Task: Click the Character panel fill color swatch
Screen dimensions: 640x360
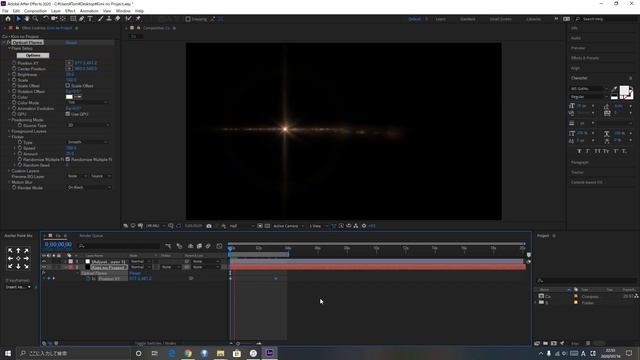Action: click(x=624, y=91)
